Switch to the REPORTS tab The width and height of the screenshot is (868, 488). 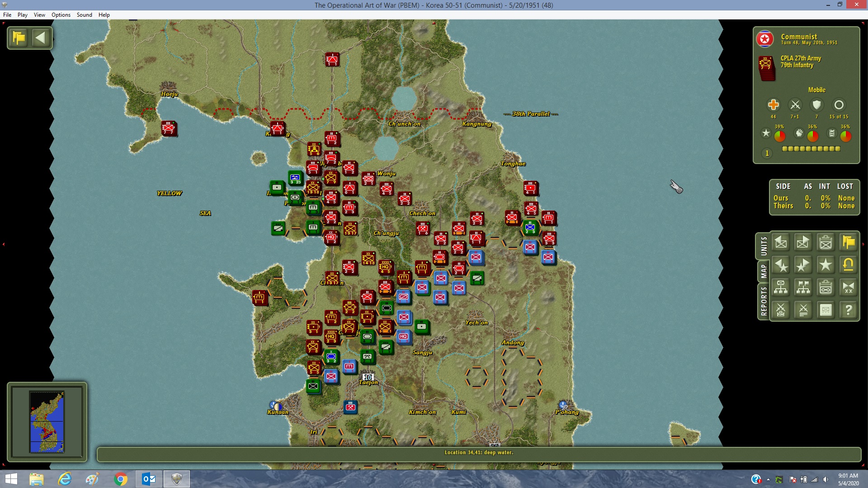coord(764,301)
